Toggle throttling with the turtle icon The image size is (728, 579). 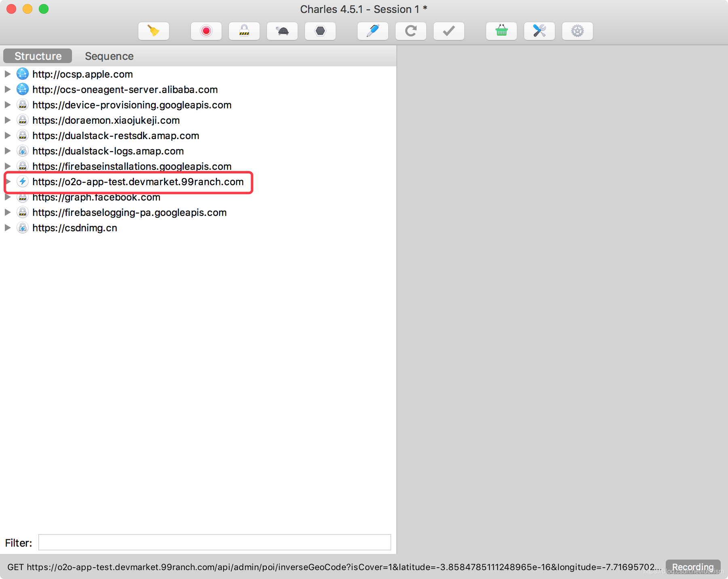(x=282, y=31)
